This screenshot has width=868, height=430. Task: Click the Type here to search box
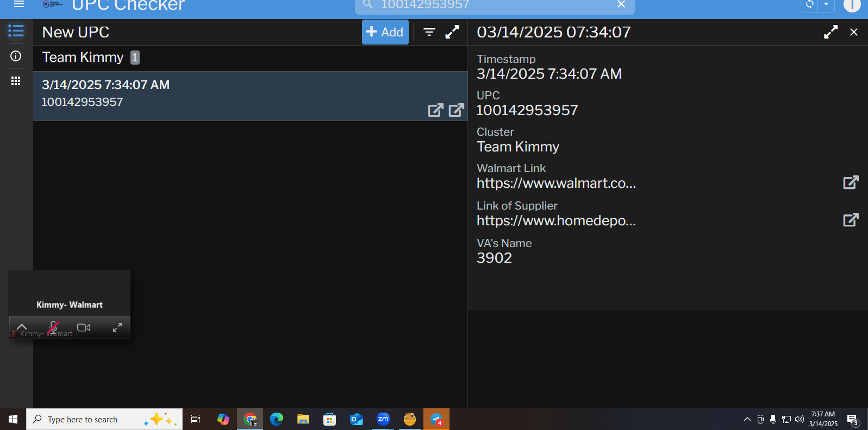coord(104,419)
